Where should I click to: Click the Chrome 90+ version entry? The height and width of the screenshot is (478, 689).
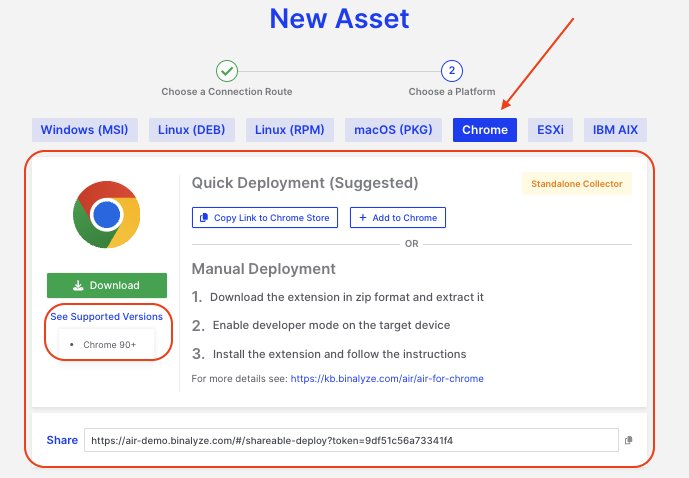110,344
